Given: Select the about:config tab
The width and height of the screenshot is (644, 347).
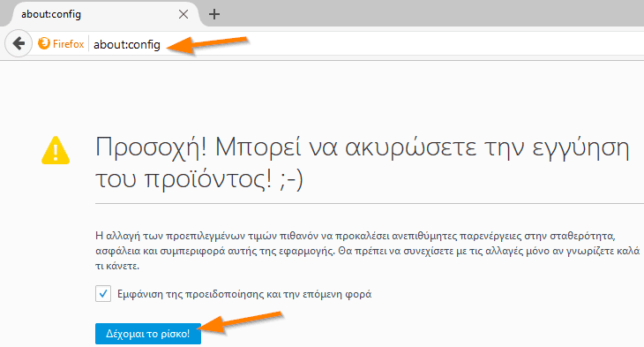Looking at the screenshot, I should (105, 14).
